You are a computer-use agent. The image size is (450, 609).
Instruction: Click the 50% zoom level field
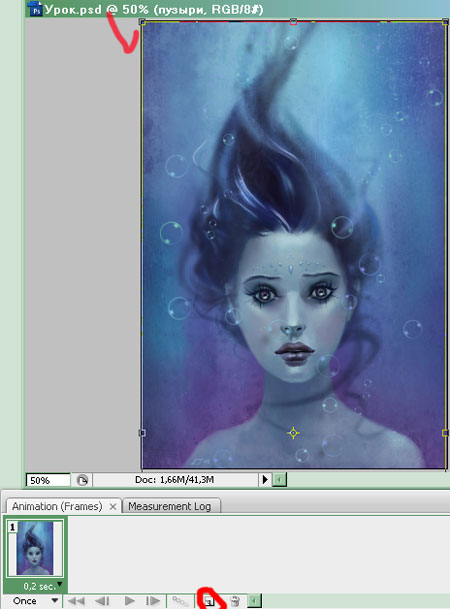pyautogui.click(x=48, y=480)
